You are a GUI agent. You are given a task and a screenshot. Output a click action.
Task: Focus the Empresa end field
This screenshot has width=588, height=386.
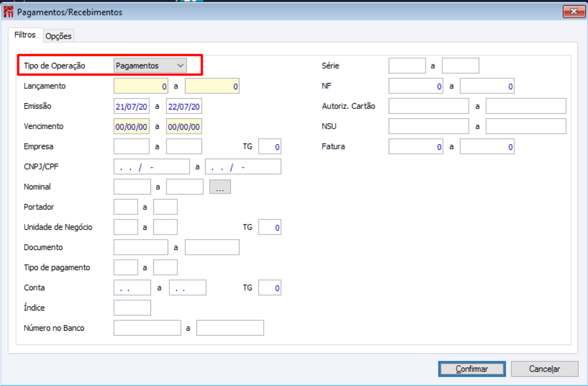184,147
